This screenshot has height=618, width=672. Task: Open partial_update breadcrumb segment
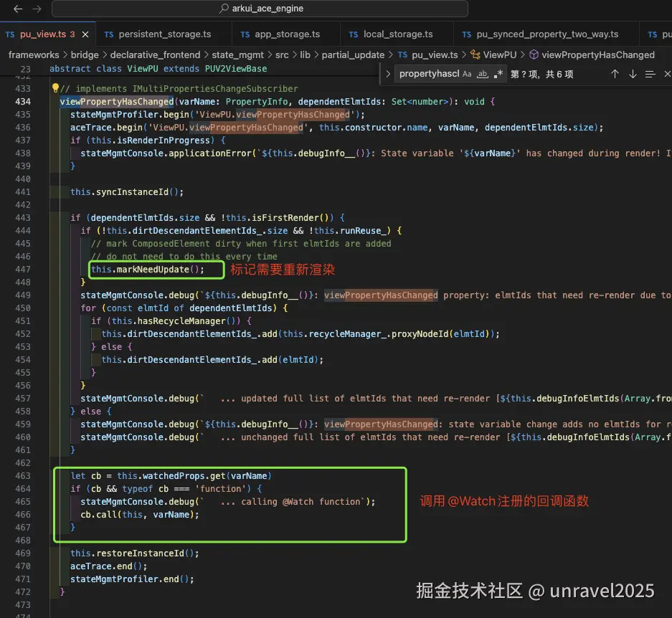(x=353, y=55)
